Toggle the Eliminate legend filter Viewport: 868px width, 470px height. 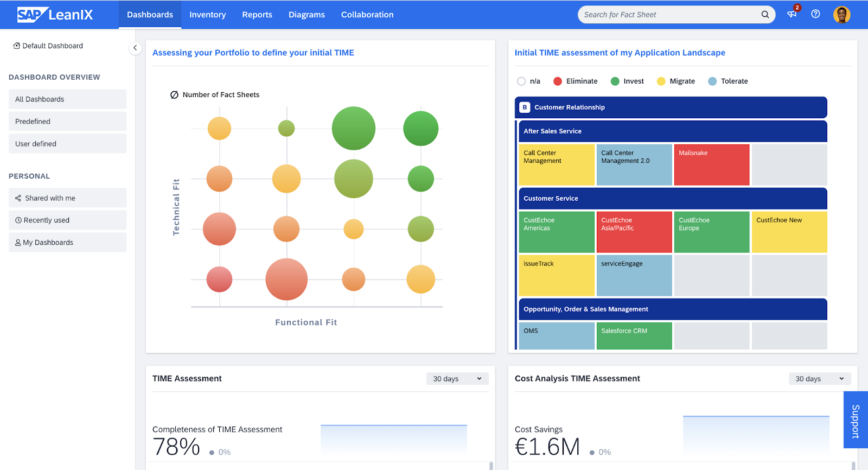point(576,81)
